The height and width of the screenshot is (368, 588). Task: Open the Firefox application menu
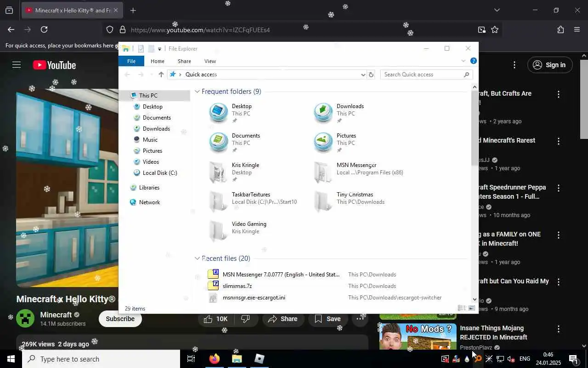click(x=577, y=29)
